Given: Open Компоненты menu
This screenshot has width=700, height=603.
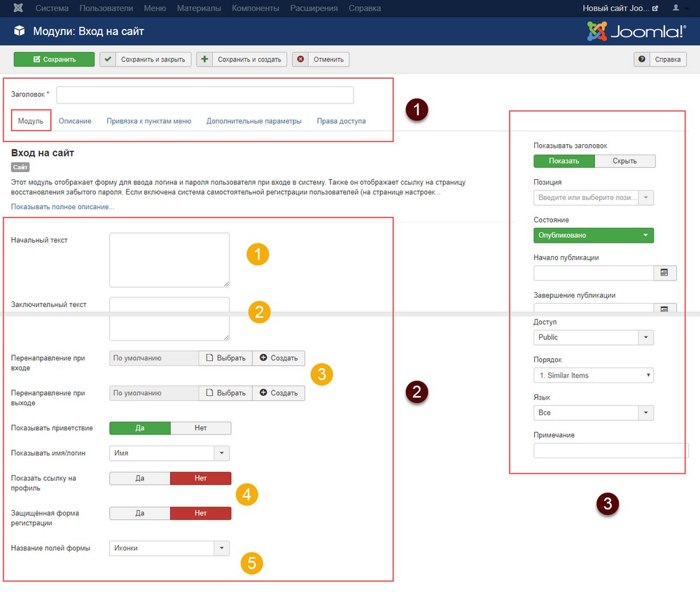Looking at the screenshot, I should [x=255, y=8].
